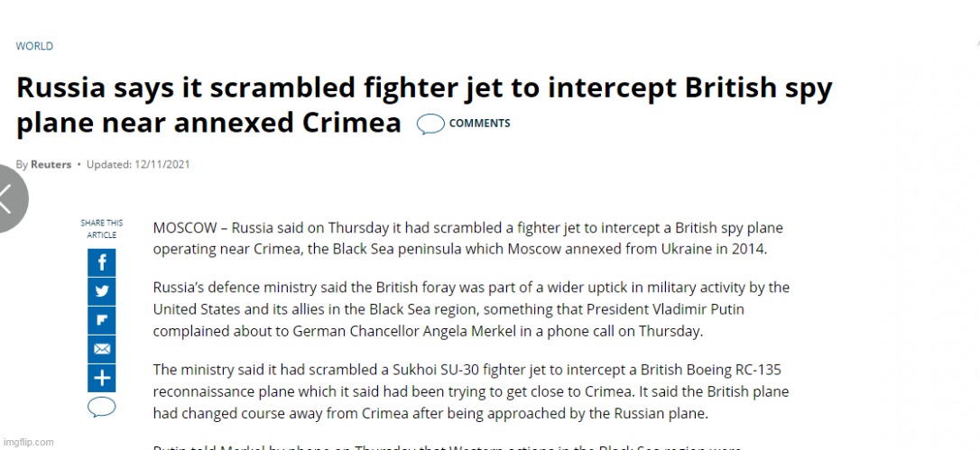Click the speech bubble icon beside the headline
The width and height of the screenshot is (980, 450).
(x=430, y=124)
